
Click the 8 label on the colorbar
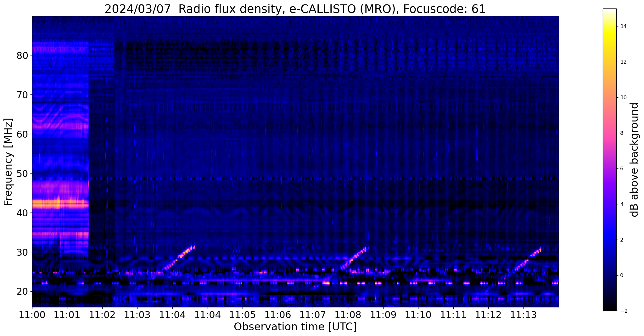click(621, 133)
